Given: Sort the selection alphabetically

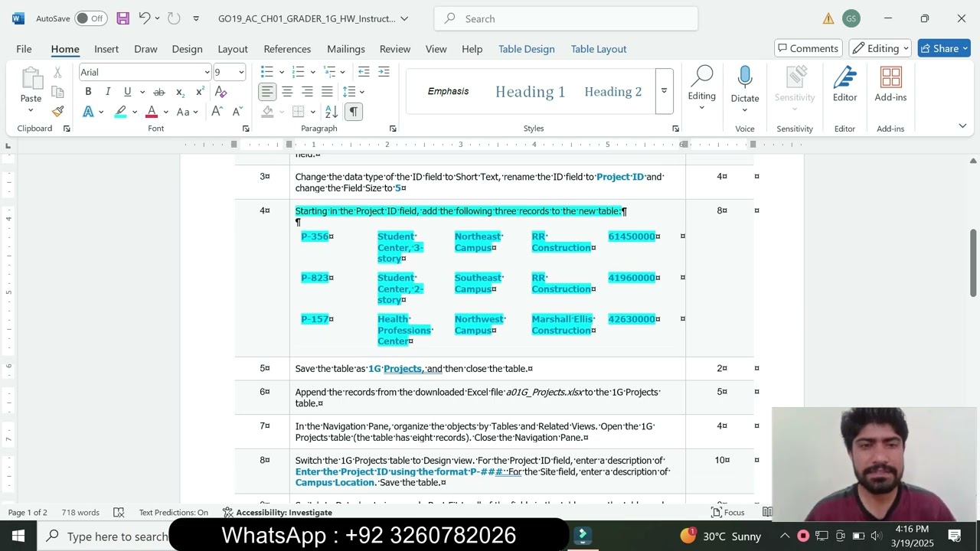Looking at the screenshot, I should pos(332,112).
